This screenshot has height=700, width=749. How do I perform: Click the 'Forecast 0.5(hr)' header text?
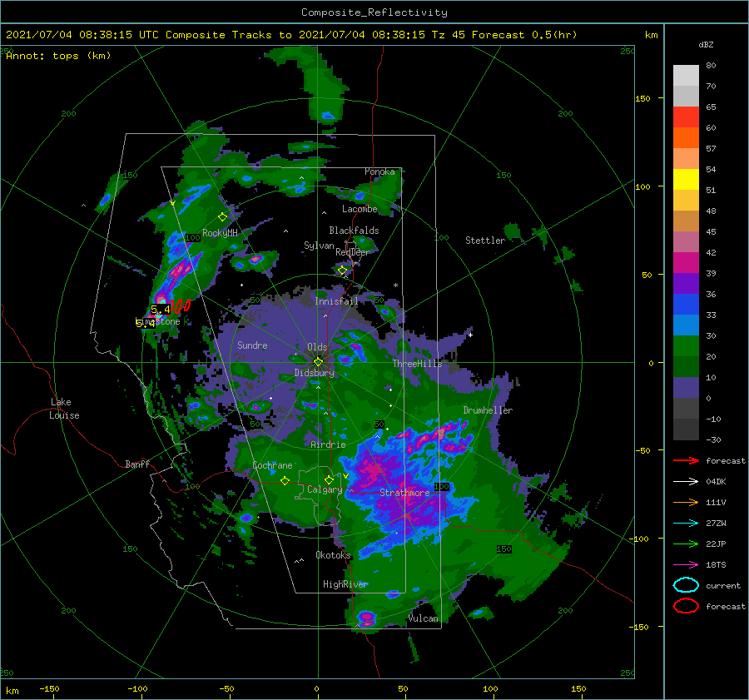click(524, 35)
